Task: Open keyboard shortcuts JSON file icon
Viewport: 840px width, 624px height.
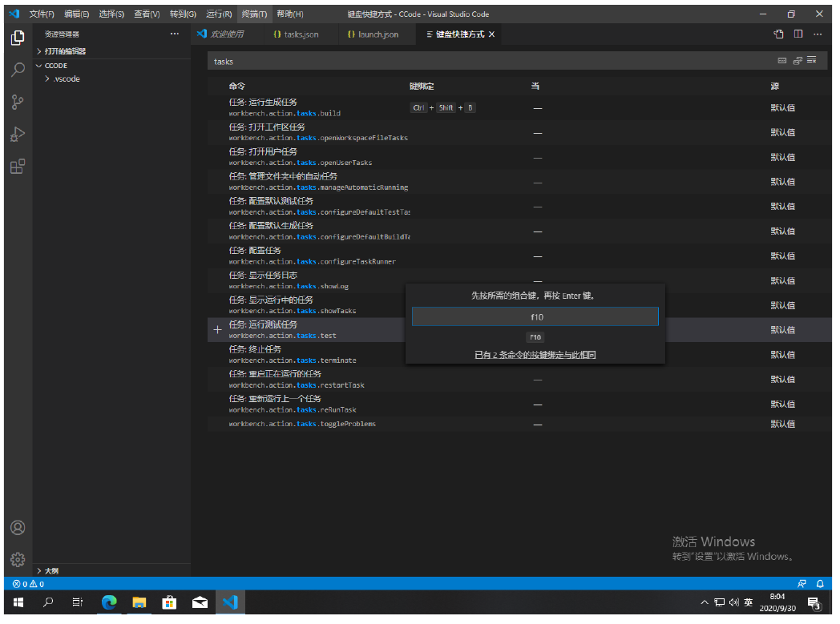Action: [778, 34]
